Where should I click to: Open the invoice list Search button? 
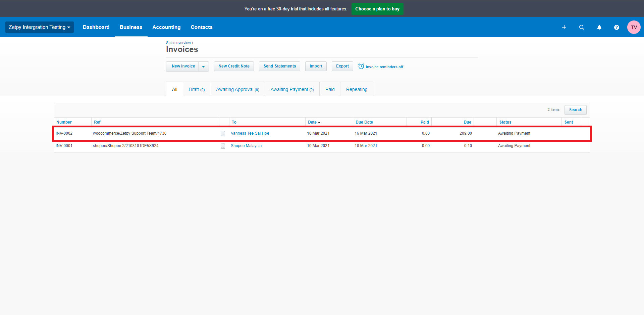point(575,110)
